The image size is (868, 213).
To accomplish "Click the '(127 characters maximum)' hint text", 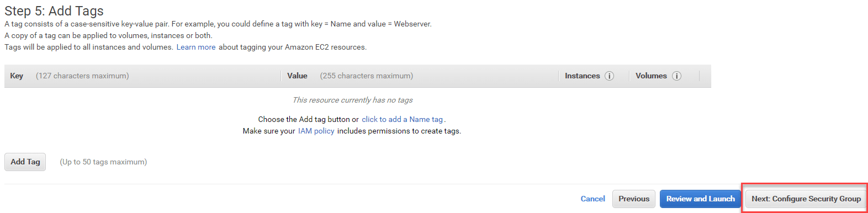I will (x=82, y=76).
